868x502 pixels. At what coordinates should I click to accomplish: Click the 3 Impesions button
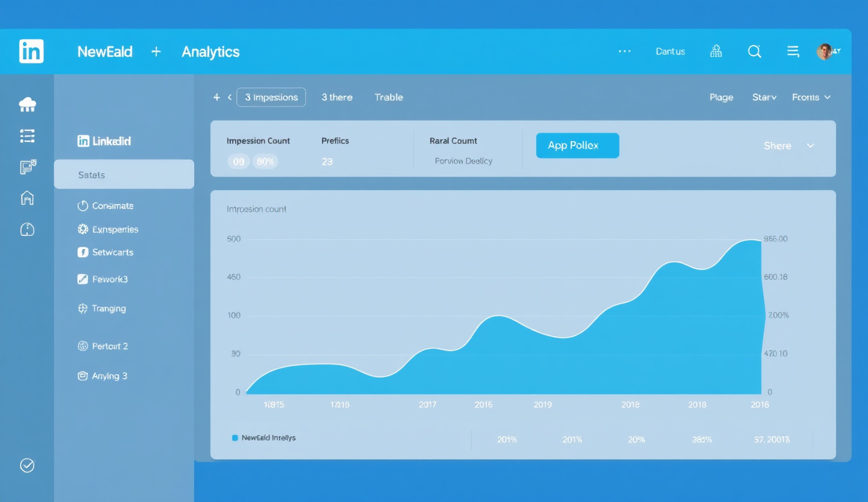coord(271,97)
